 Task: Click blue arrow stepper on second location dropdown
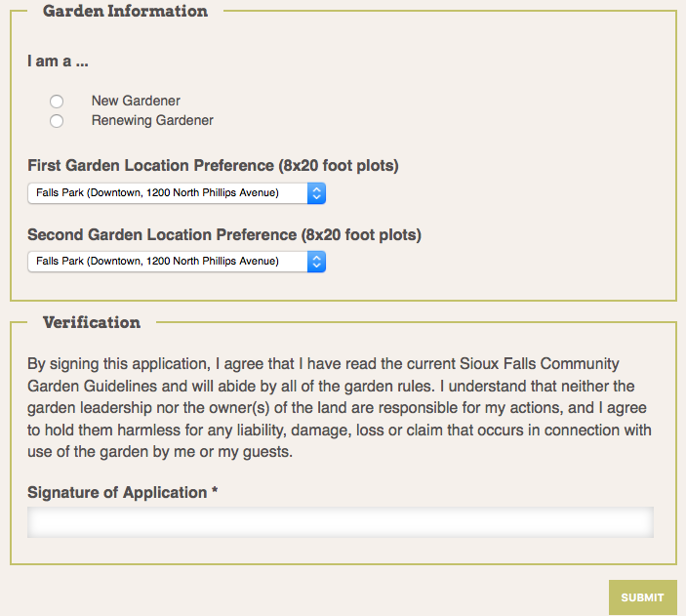[316, 262]
